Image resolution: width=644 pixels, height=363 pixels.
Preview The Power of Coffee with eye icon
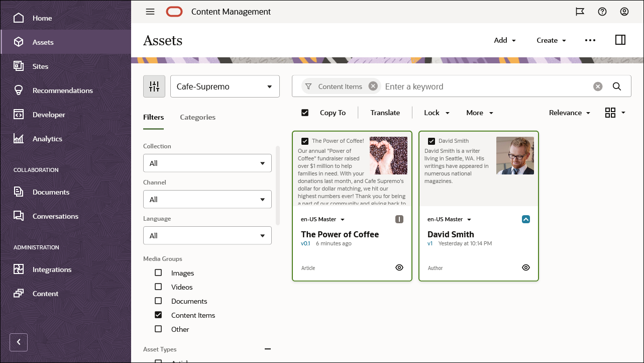(x=399, y=267)
